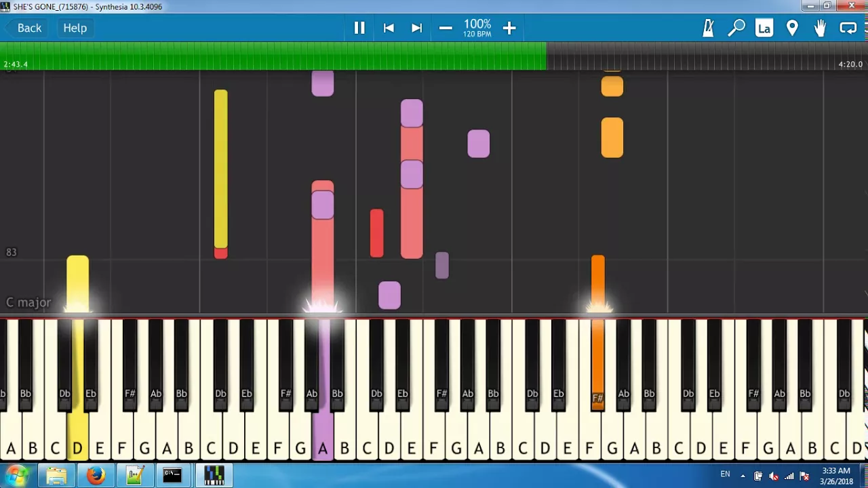Screen dimensions: 868x488
Task: Increase tempo with the plus button
Action: click(x=509, y=28)
